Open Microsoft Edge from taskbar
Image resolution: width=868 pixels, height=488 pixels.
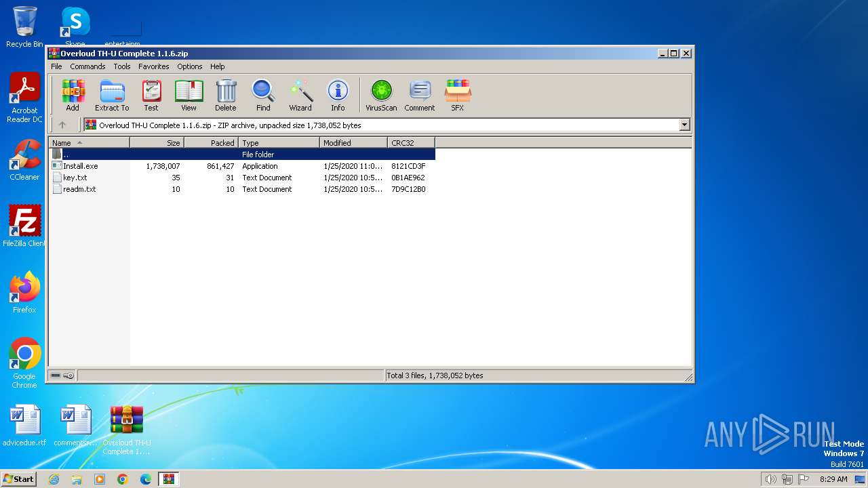146,479
